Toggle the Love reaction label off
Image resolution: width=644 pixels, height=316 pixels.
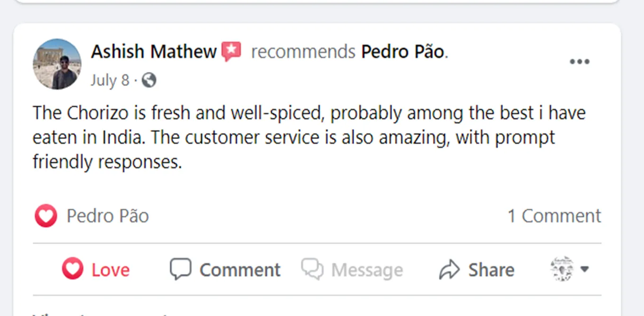(111, 270)
